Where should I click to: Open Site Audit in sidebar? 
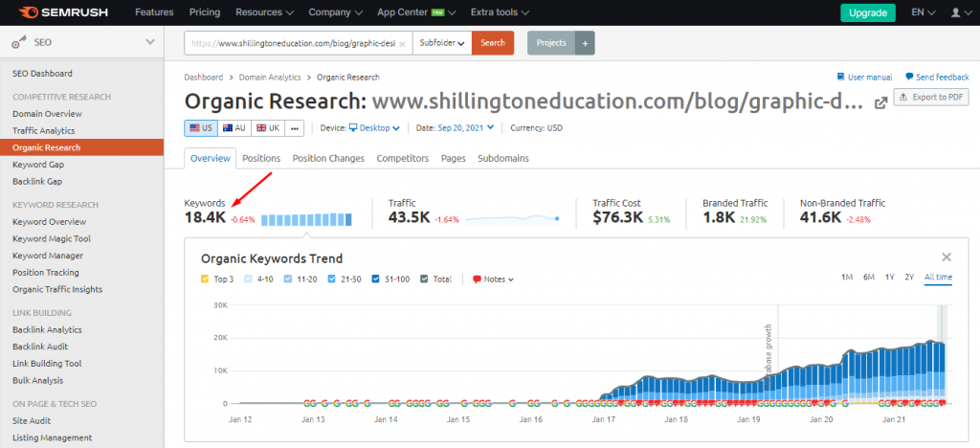point(32,420)
